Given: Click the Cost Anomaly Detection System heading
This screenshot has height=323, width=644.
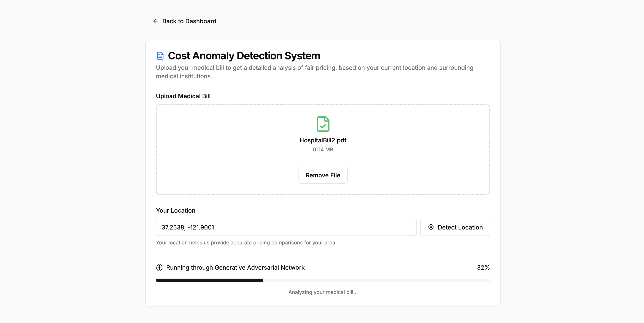Looking at the screenshot, I should (x=244, y=56).
